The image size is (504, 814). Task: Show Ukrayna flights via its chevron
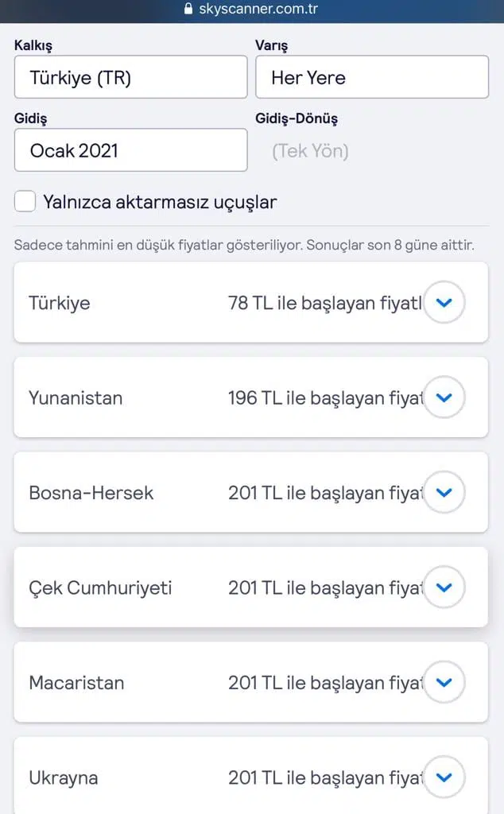tap(444, 777)
